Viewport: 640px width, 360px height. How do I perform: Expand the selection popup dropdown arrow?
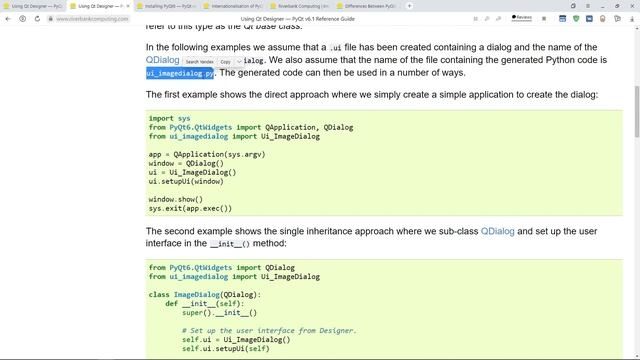tap(239, 62)
